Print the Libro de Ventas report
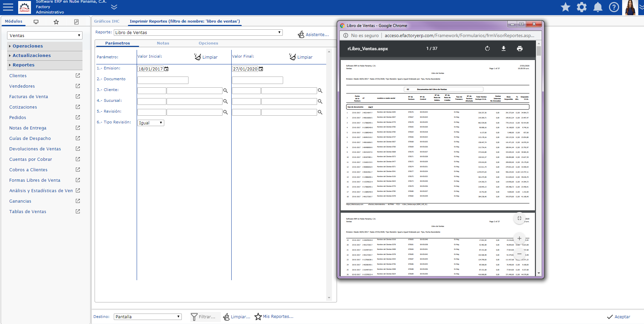 tap(519, 49)
